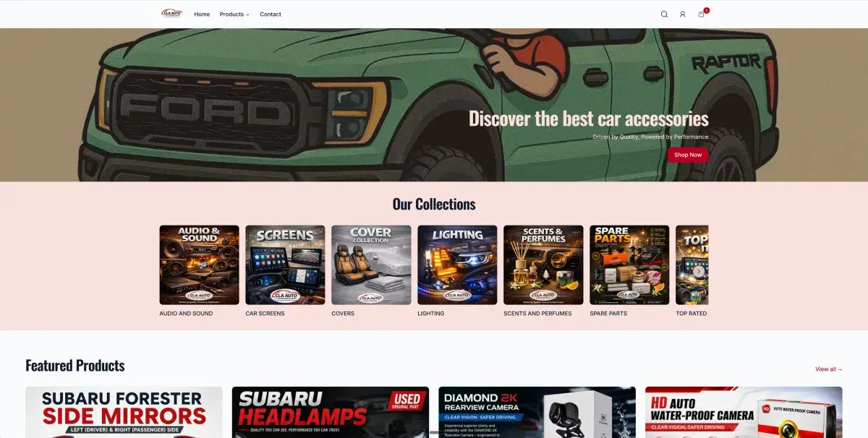Open HD Auto Water-Proof Camera product

[x=744, y=412]
